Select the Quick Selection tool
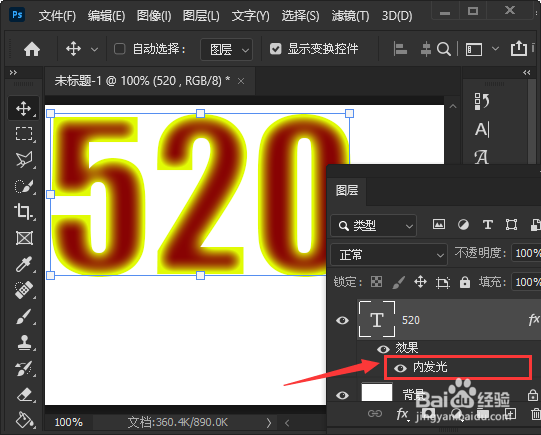The height and width of the screenshot is (435, 541). [23, 186]
